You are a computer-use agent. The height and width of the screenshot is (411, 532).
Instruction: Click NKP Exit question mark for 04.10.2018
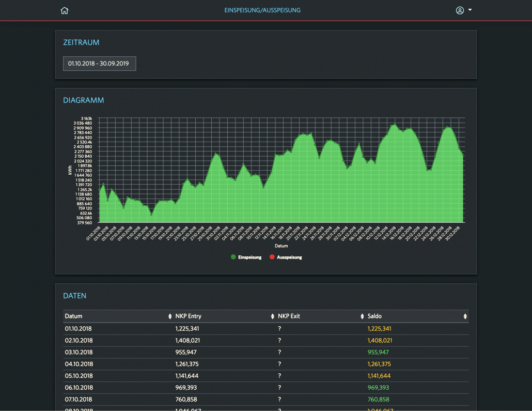pos(279,364)
